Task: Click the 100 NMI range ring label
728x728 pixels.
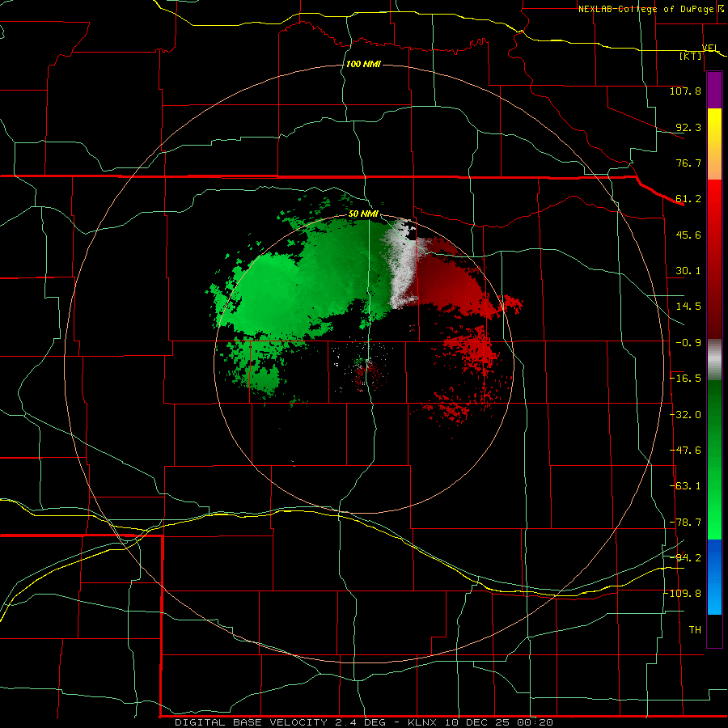Action: coord(363,64)
